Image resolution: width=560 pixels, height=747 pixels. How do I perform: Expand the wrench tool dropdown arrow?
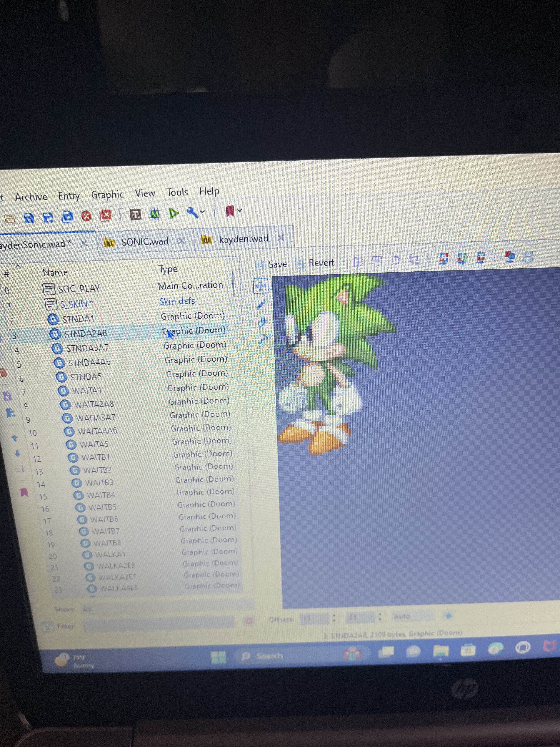pos(202,212)
